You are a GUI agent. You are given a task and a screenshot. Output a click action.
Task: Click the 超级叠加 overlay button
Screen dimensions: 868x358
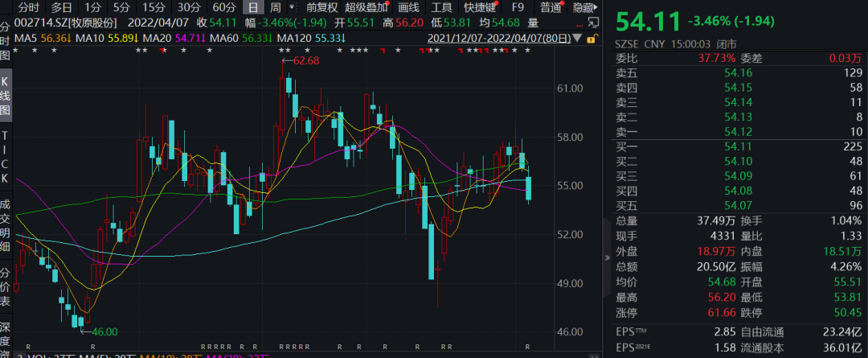366,7
